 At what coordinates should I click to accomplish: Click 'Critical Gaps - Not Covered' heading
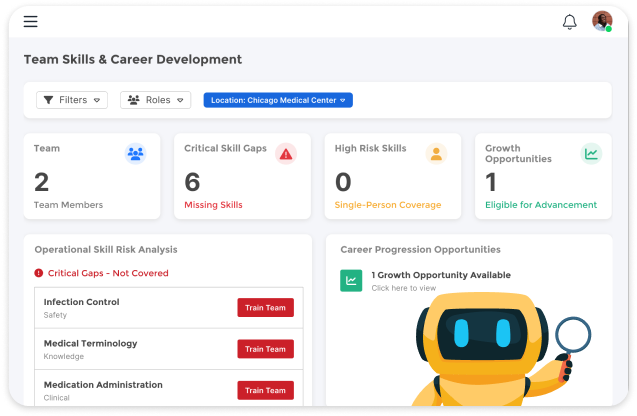pyautogui.click(x=108, y=273)
